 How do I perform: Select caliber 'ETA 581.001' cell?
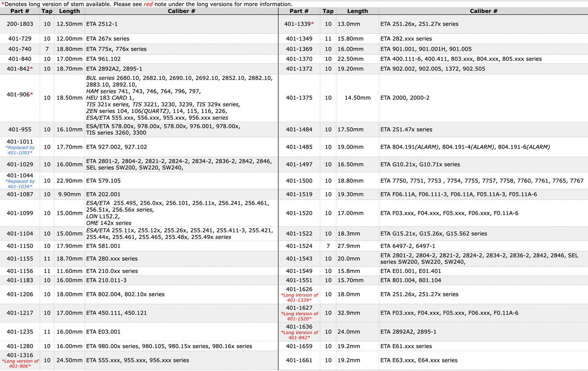(181, 246)
